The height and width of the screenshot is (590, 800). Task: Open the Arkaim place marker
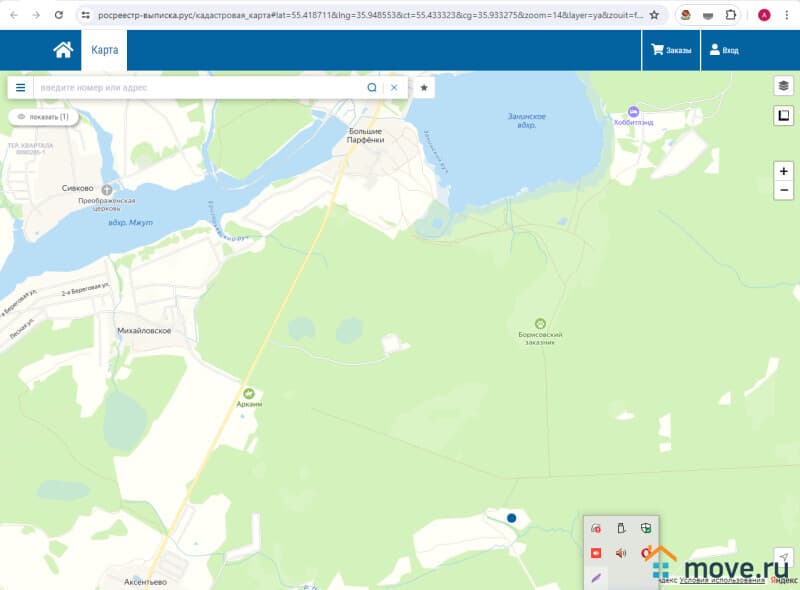point(248,393)
